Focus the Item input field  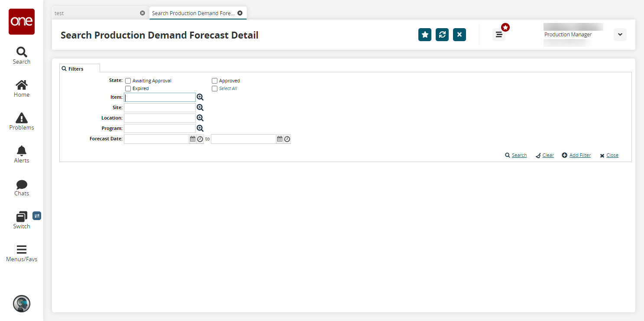click(x=160, y=97)
